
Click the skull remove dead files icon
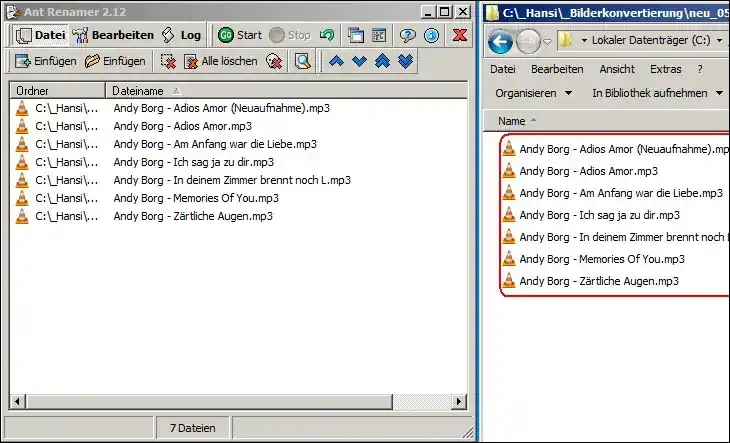pyautogui.click(x=274, y=61)
